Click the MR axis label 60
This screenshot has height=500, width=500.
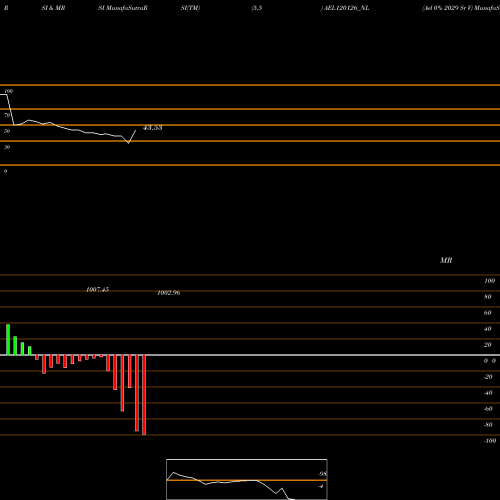(488, 313)
